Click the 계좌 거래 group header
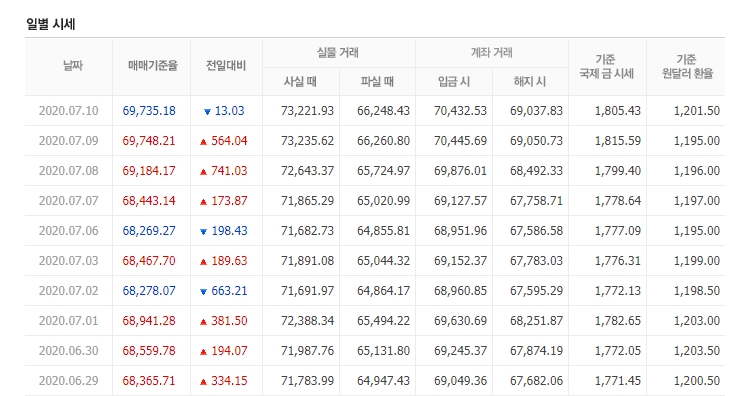 pyautogui.click(x=491, y=52)
